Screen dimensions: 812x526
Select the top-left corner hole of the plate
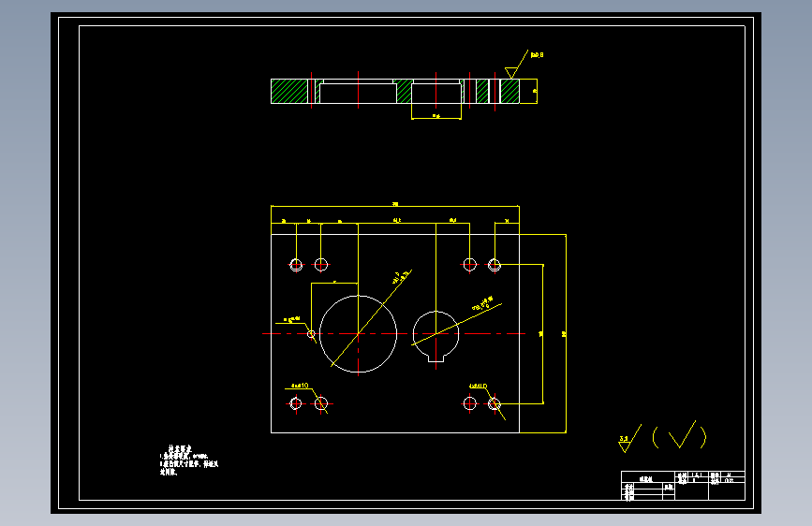pos(296,265)
